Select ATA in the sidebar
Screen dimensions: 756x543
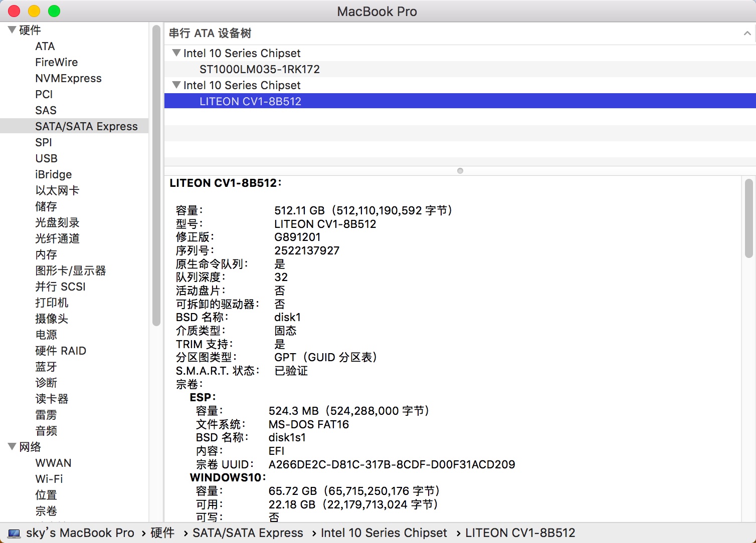pyautogui.click(x=45, y=46)
